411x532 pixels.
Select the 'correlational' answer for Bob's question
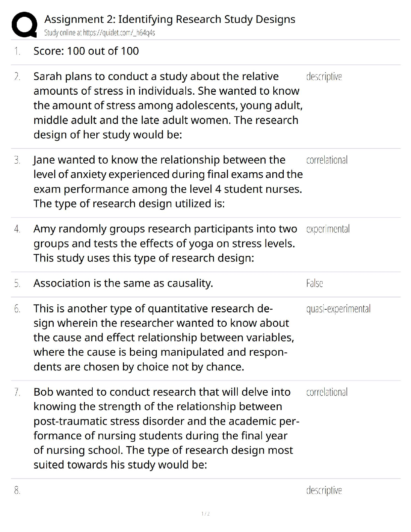[x=327, y=392]
